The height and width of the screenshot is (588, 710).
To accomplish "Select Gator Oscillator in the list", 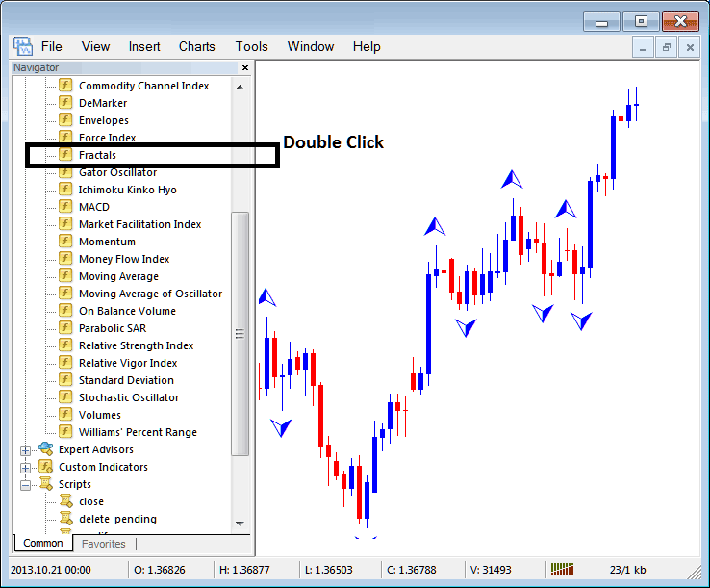I will [117, 172].
